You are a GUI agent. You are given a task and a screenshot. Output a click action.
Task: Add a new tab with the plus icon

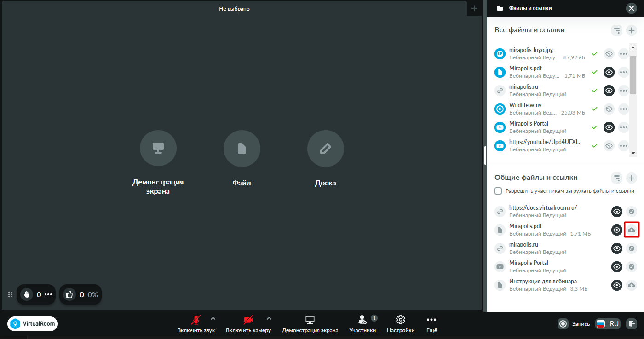(474, 8)
